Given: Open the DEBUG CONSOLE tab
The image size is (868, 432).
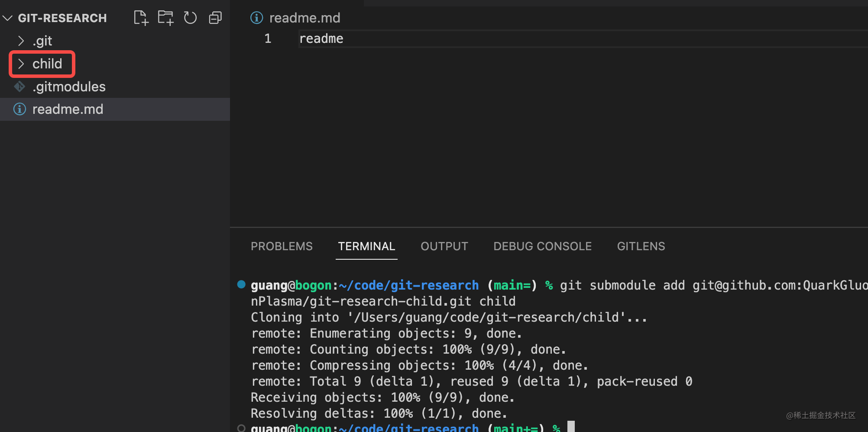Looking at the screenshot, I should [542, 246].
